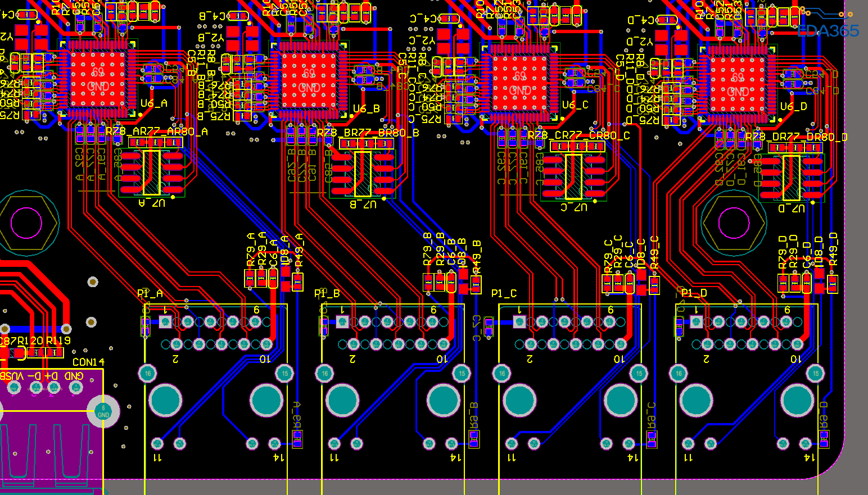Click the U6_A designator label
The width and height of the screenshot is (868, 495).
coord(154,103)
